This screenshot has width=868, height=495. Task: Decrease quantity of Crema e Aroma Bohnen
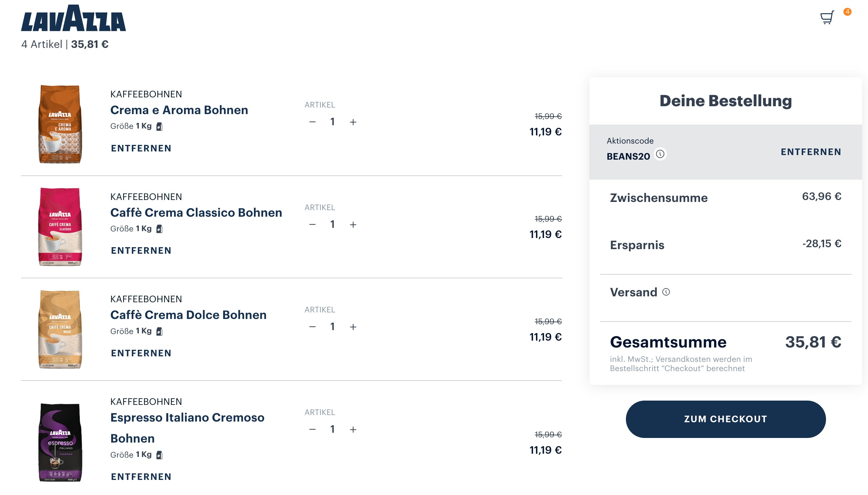click(x=312, y=122)
